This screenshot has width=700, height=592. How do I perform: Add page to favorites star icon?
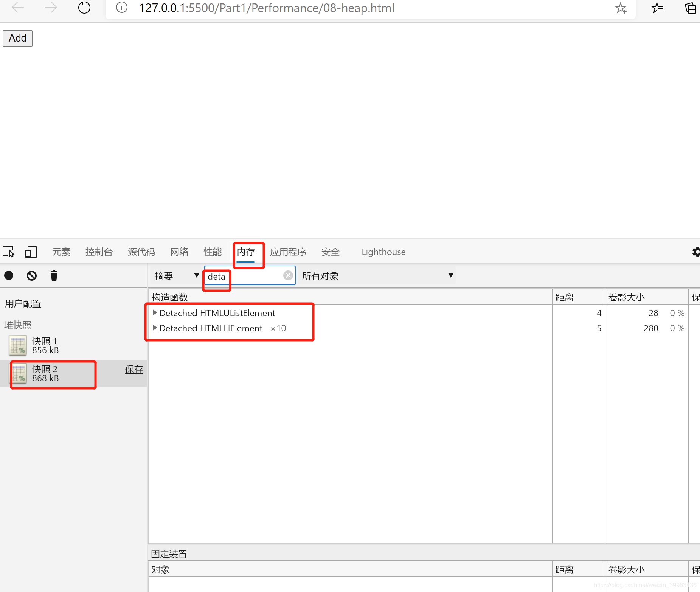tap(621, 8)
